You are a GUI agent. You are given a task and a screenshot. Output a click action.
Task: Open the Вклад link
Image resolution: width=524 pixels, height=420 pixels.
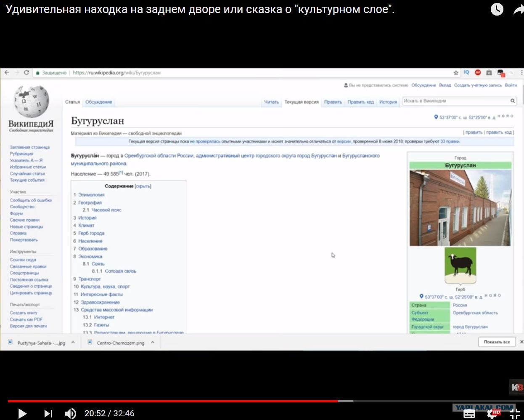(x=445, y=85)
